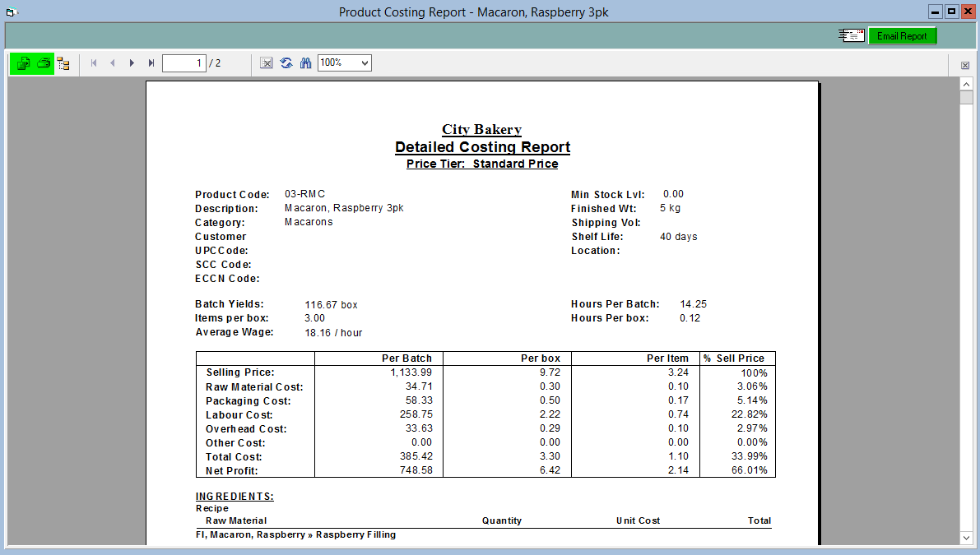Click the Print Report icon
The height and width of the screenshot is (555, 980).
44,63
